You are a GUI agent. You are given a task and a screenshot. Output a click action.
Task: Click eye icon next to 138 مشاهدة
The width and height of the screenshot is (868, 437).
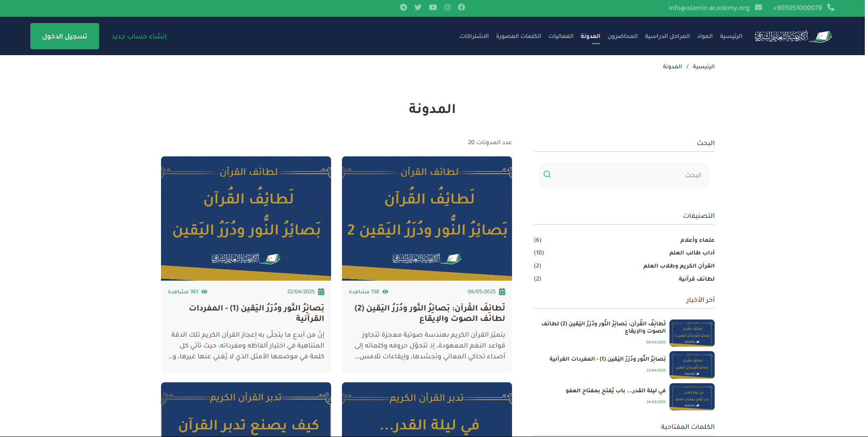click(385, 291)
